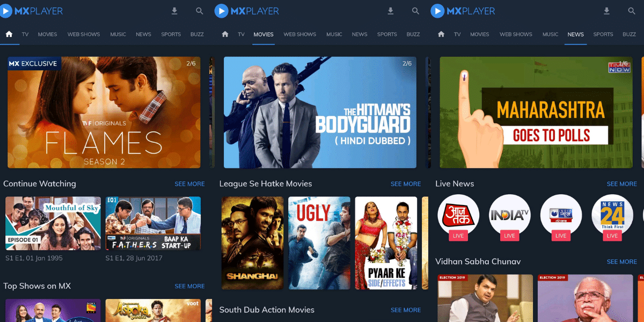This screenshot has height=322, width=644.
Task: Select the selected News tab in right panel
Action: (576, 34)
